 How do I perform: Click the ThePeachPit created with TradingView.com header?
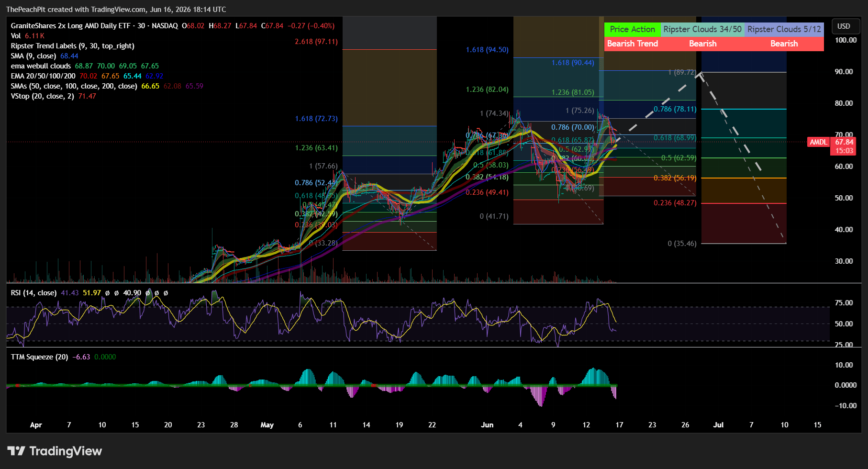[x=116, y=10]
